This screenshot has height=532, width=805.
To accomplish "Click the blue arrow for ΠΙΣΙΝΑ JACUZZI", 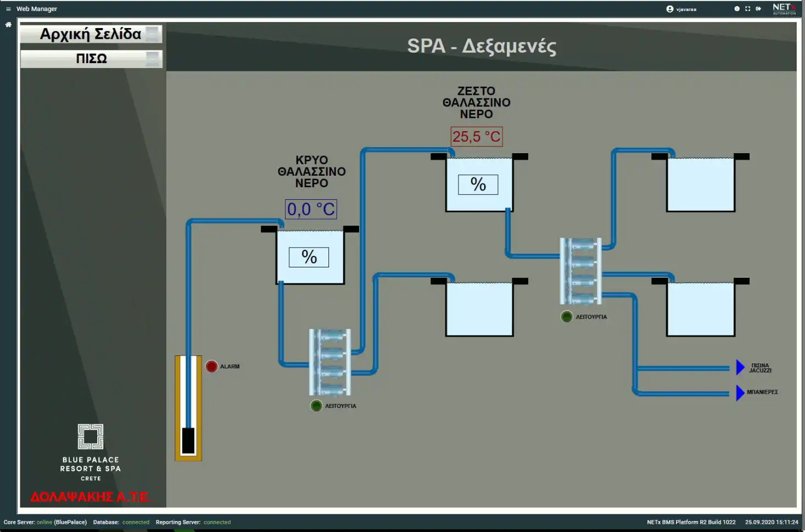I will (x=740, y=367).
